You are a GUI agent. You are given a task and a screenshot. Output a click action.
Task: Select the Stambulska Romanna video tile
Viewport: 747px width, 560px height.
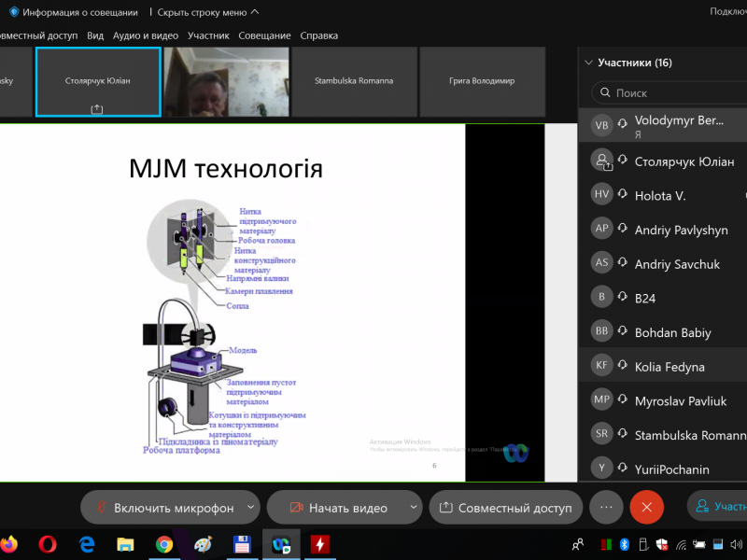pos(354,82)
